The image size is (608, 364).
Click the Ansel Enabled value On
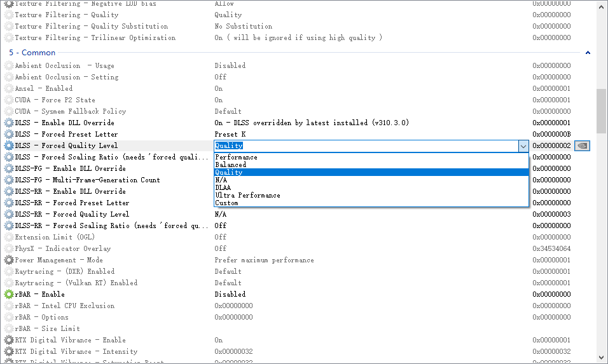pos(219,88)
